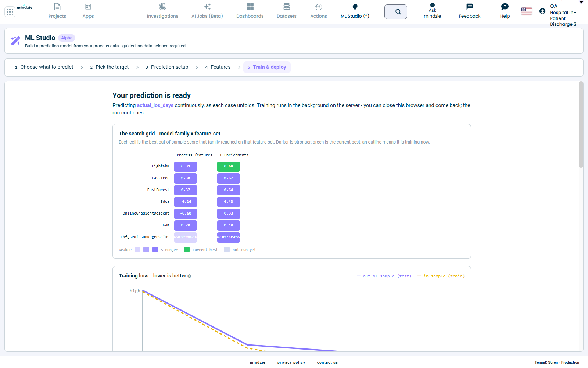Click the Training loss info icon
Viewport: 588px width, 368px height.
[x=190, y=276]
